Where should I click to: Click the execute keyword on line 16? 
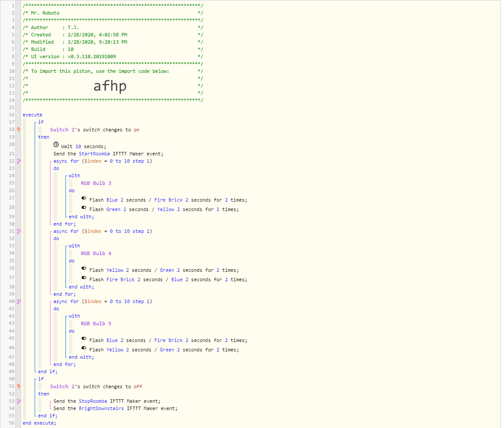pyautogui.click(x=33, y=115)
